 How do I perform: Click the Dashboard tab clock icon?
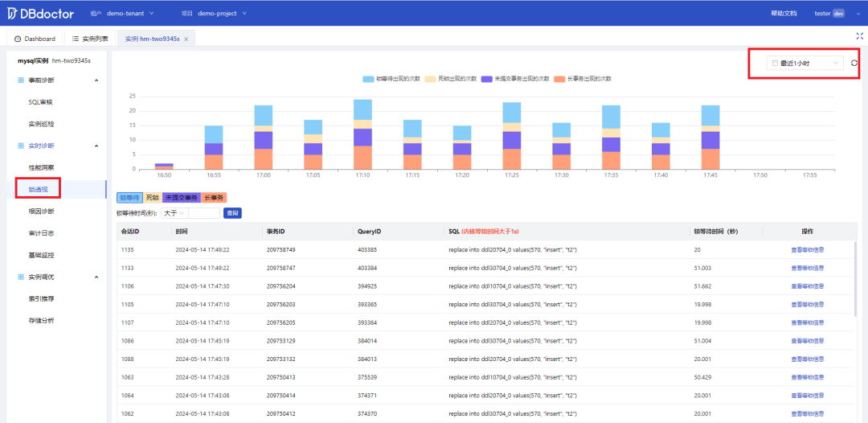click(18, 39)
